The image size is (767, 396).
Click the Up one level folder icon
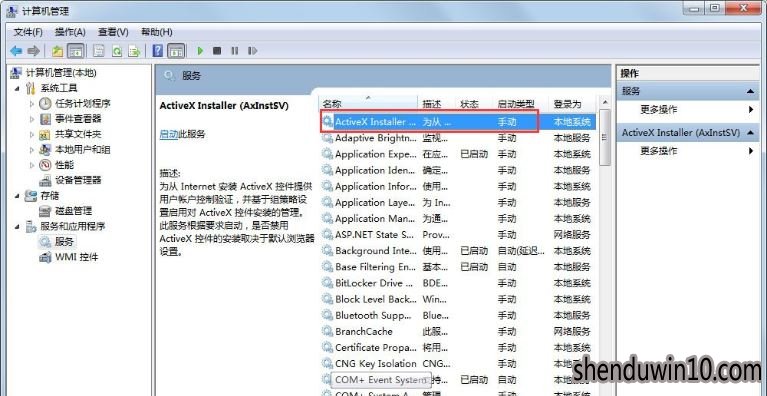58,51
